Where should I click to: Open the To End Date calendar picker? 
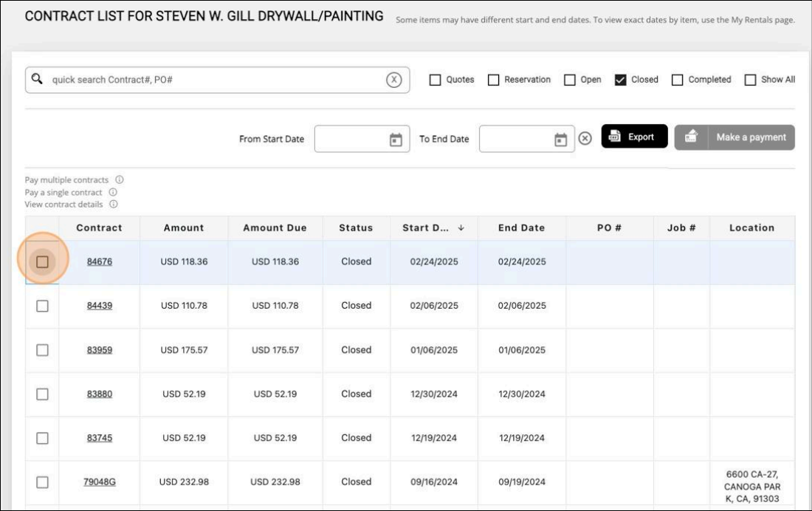click(x=560, y=139)
